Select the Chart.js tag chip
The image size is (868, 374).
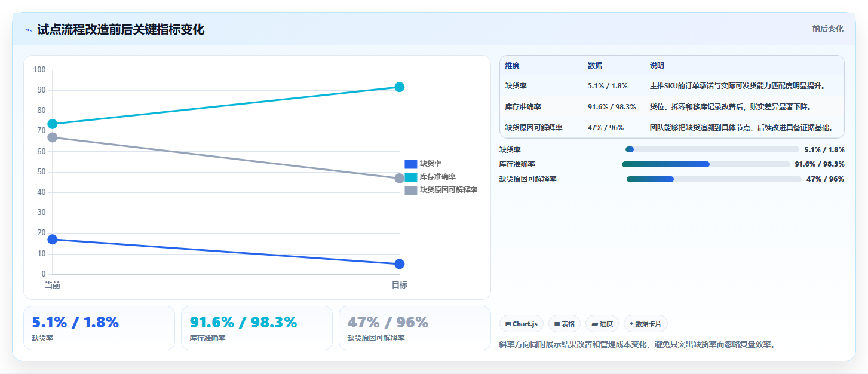522,324
